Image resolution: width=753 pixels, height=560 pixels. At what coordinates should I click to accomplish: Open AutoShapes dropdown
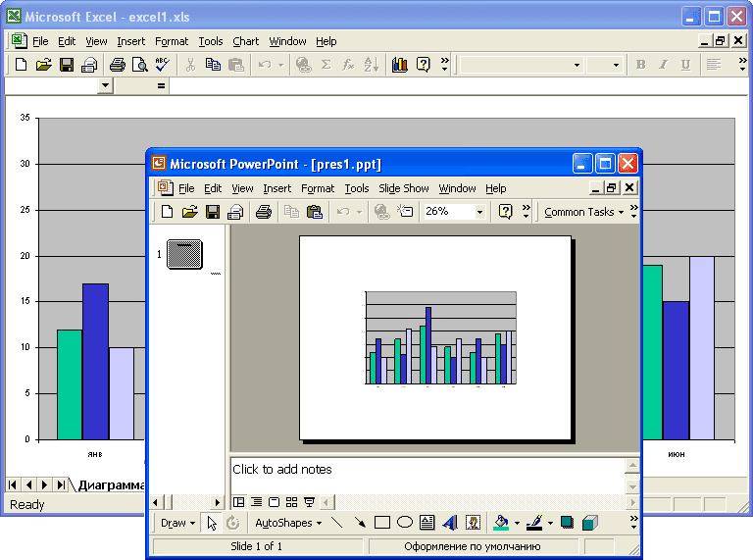288,523
